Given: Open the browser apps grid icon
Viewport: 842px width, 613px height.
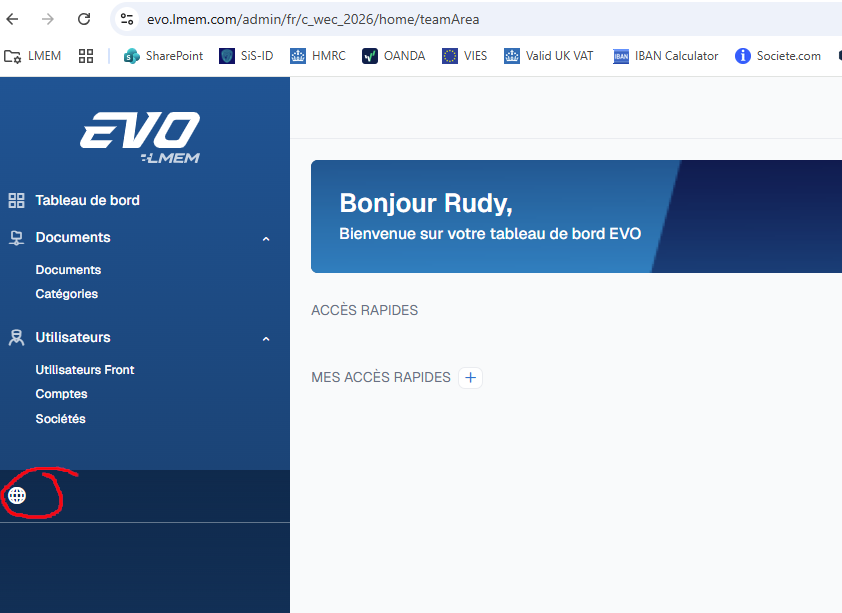Looking at the screenshot, I should pos(86,56).
